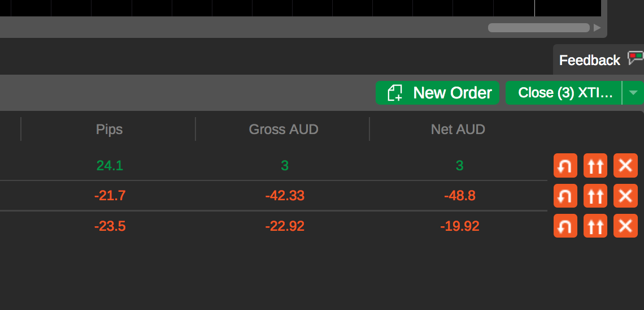This screenshot has height=310, width=644.
Task: Reverse the position with -23.5 pips
Action: pos(565,226)
